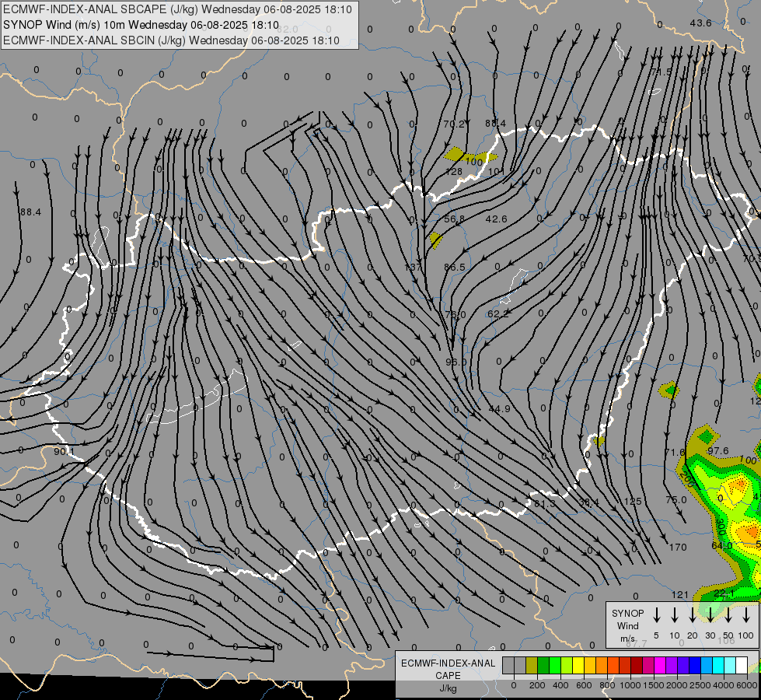Click the 81.3 value on the map
Image resolution: width=761 pixels, height=700 pixels.
[545, 504]
